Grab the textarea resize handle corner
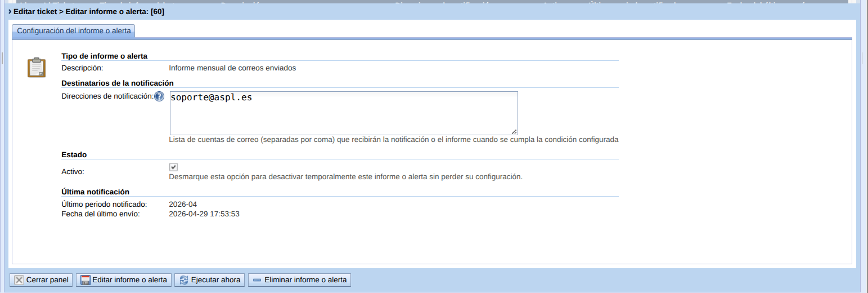Screen dimensions: 868x293 [514, 131]
